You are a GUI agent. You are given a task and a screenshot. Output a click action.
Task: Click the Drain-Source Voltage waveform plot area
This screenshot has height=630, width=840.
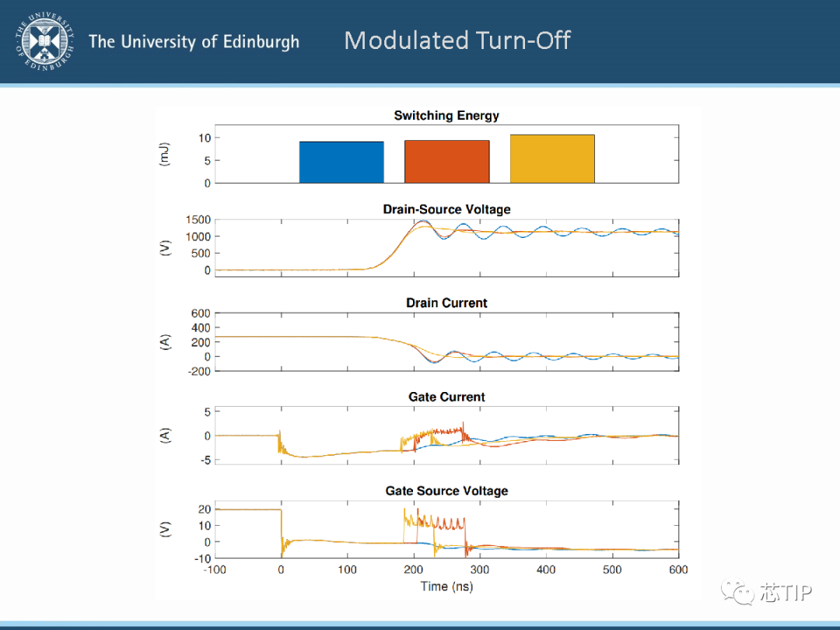point(446,248)
